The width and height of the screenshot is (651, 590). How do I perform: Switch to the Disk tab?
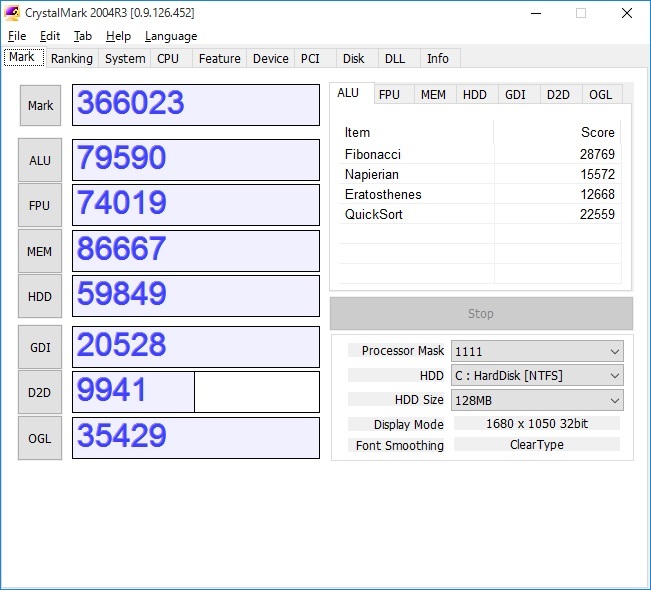(357, 59)
